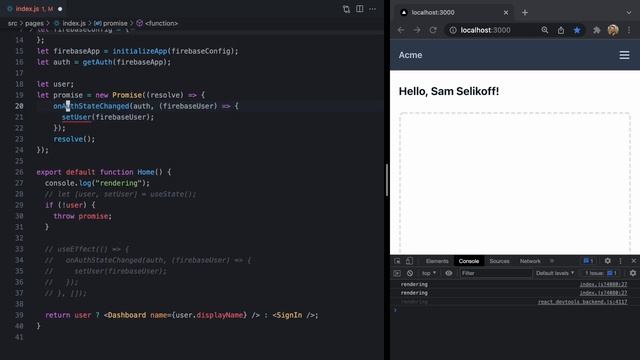Open a new browser tab
The image size is (640, 360).
(525, 13)
